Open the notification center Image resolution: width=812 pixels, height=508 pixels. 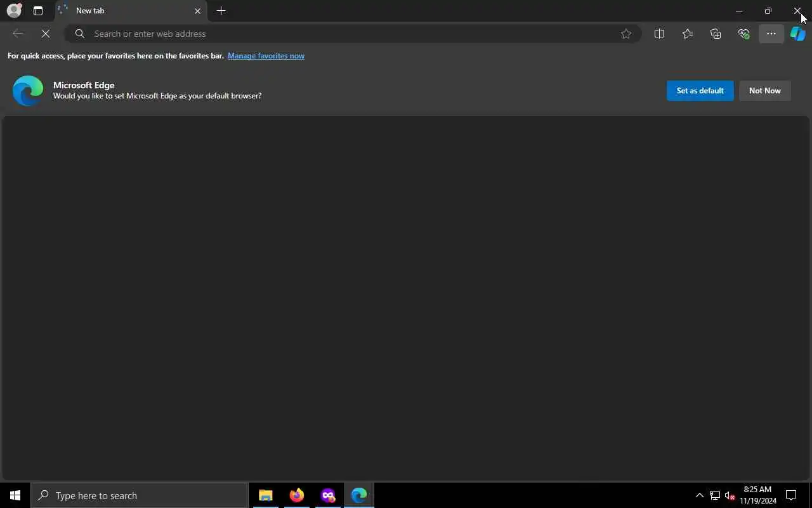(x=791, y=495)
